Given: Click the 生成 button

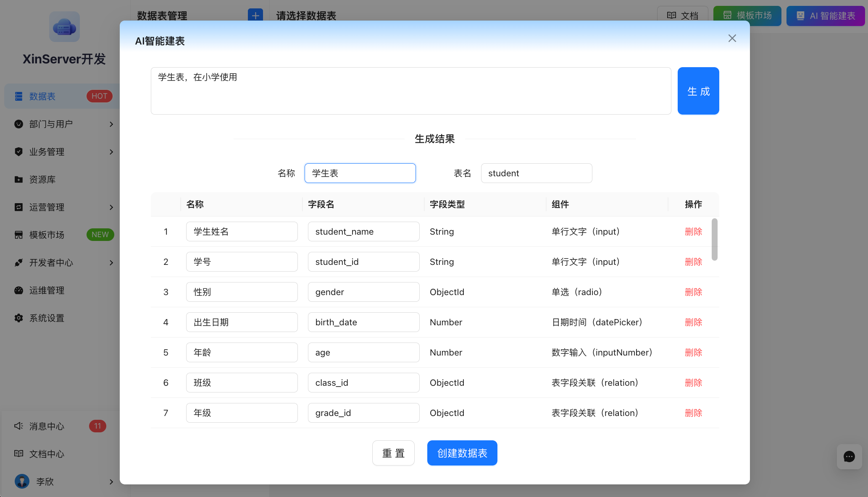Looking at the screenshot, I should [698, 91].
